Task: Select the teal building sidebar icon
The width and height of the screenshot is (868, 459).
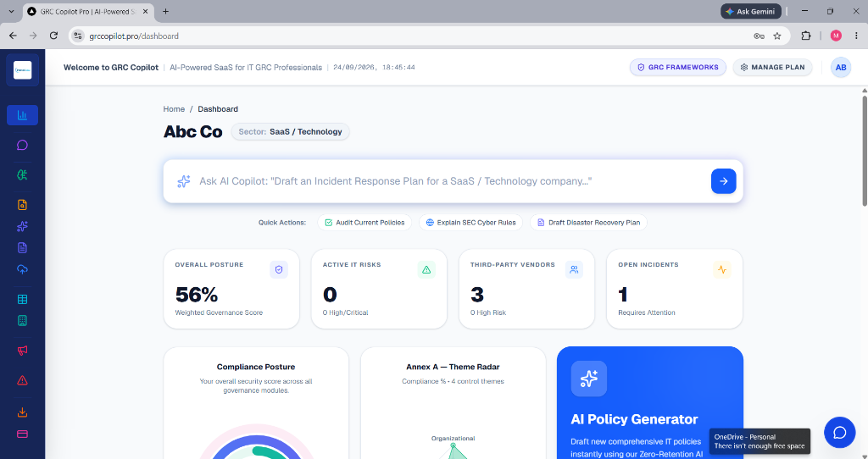Action: [x=22, y=321]
